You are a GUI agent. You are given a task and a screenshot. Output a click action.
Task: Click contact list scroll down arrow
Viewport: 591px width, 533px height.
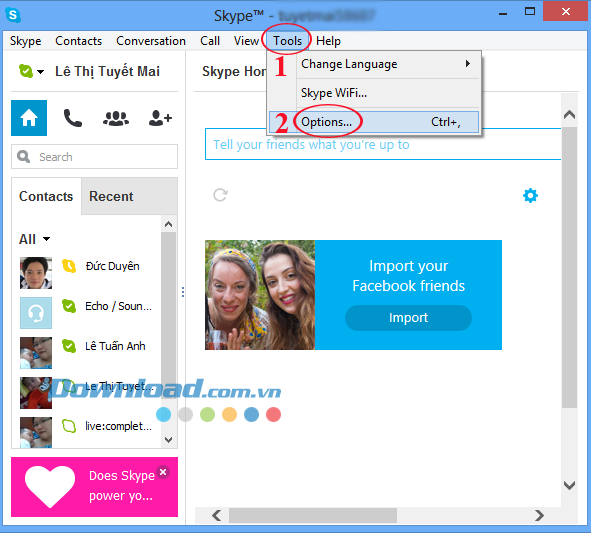(168, 440)
